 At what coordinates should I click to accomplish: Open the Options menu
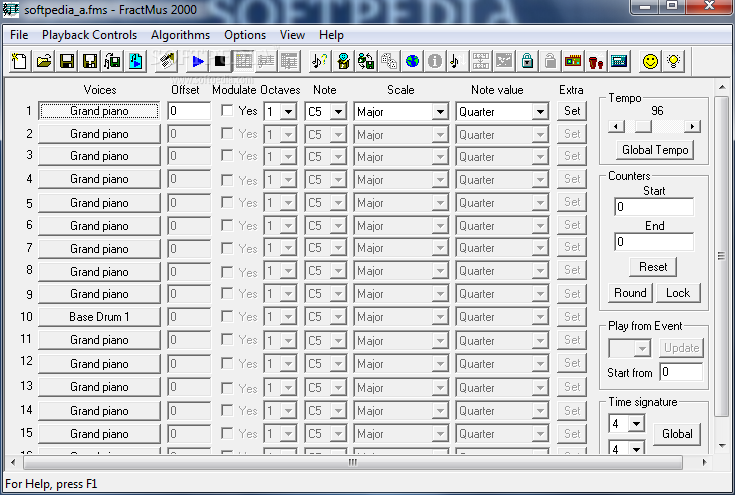click(245, 35)
